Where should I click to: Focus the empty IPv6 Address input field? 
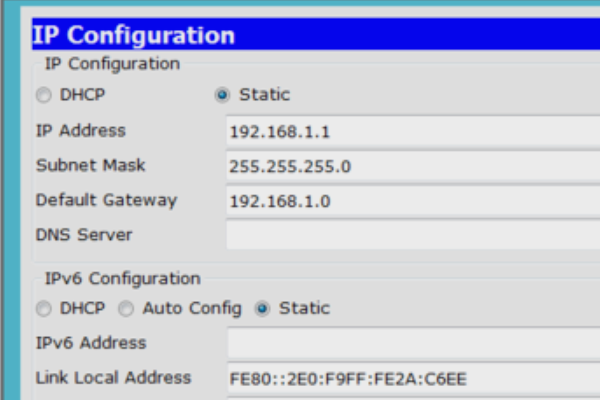(x=410, y=344)
